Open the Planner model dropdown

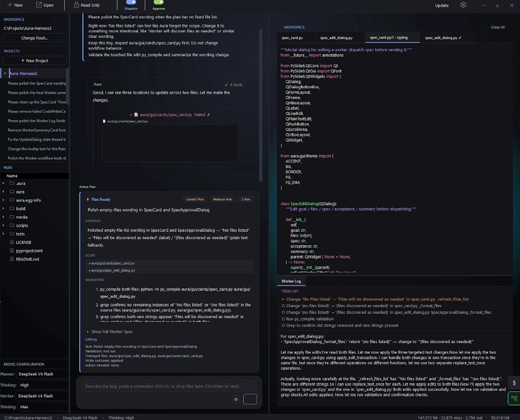(43, 374)
